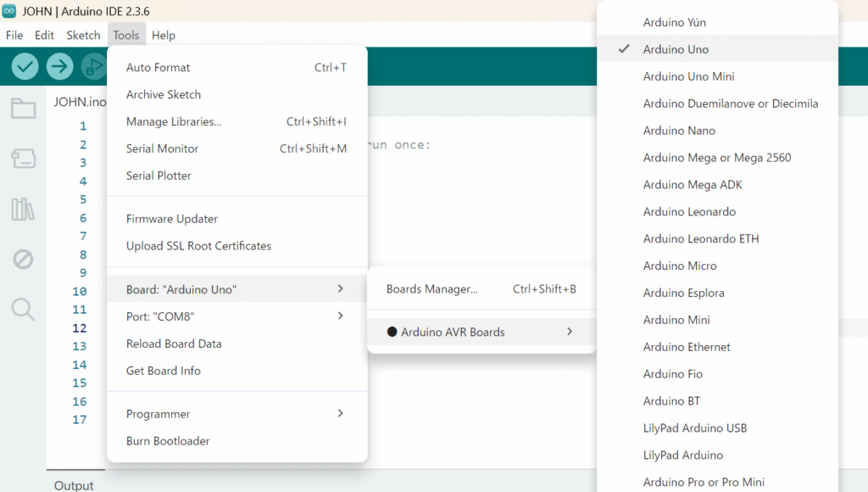Select the Arduino Nano board
868x492 pixels.
(x=717, y=131)
